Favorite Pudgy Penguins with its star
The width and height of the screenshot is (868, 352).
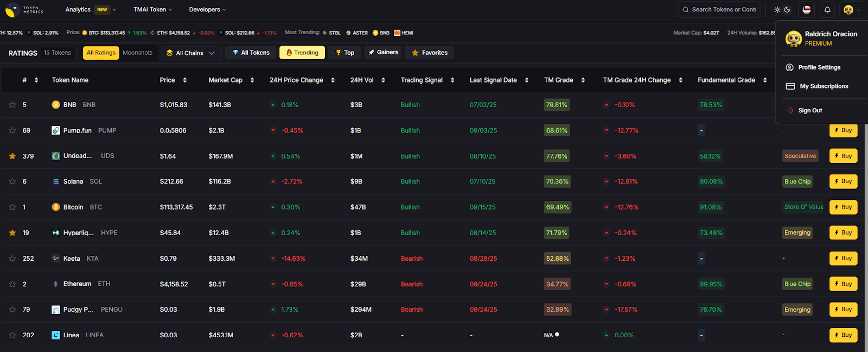pos(12,310)
